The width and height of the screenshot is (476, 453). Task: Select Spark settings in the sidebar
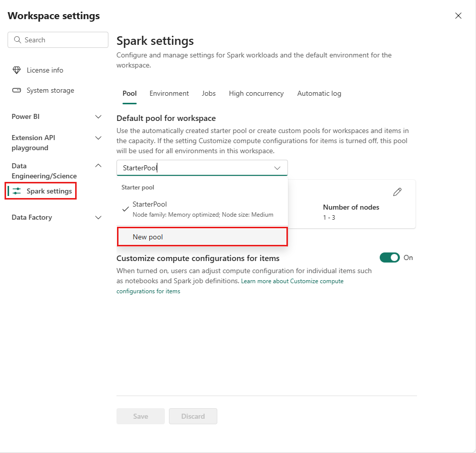pos(41,191)
